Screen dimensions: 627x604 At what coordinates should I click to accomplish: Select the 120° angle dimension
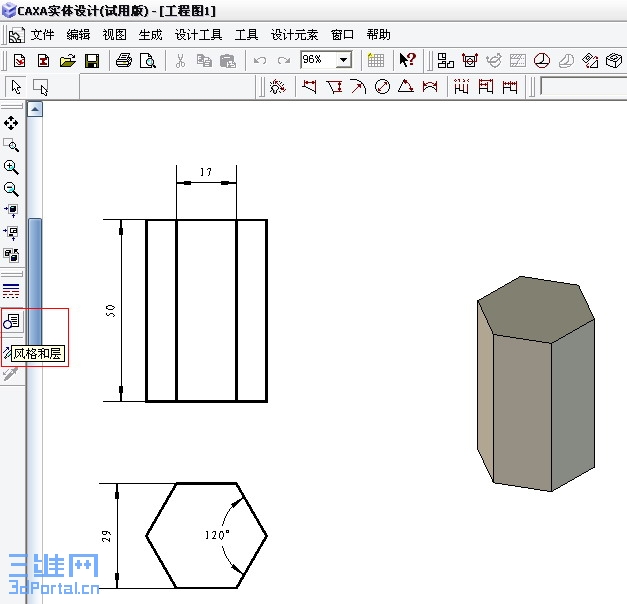coord(217,535)
